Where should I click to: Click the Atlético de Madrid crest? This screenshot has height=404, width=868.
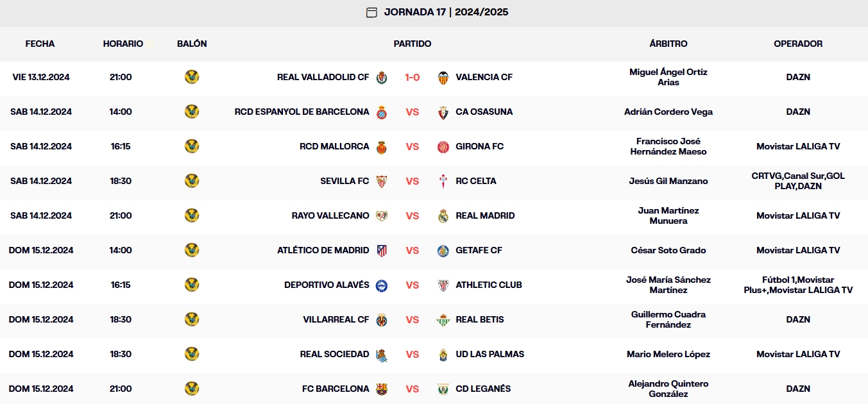[382, 251]
